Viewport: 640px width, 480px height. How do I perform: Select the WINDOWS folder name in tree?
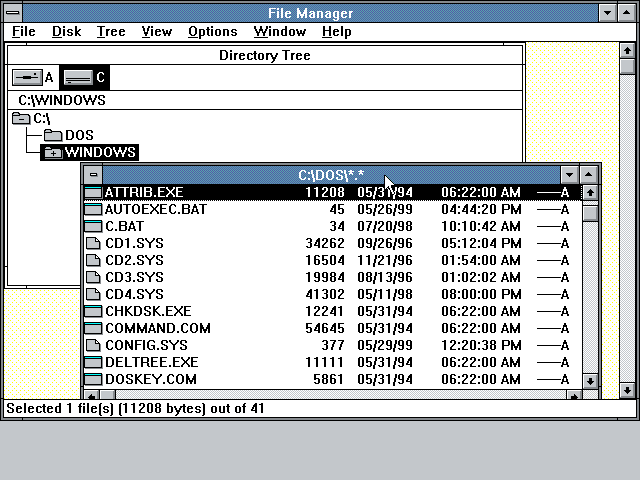click(100, 152)
